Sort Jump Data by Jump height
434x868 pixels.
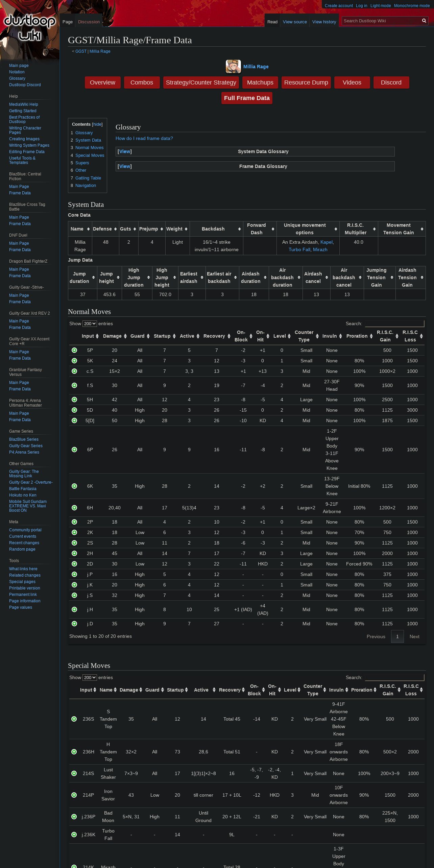pos(110,278)
